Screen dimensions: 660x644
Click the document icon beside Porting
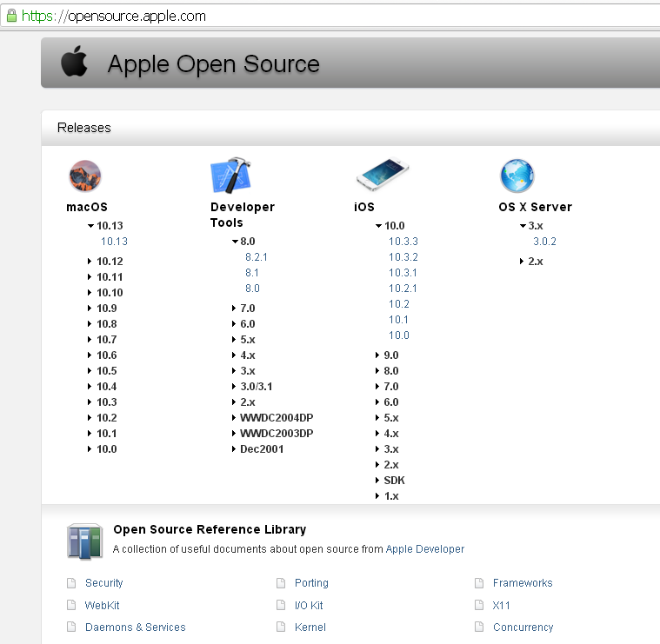click(281, 583)
